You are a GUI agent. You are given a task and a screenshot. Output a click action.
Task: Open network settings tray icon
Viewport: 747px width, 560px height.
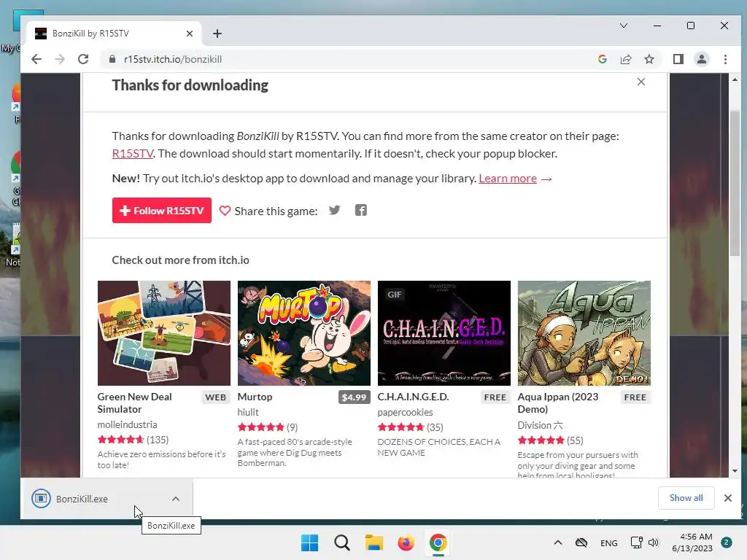coord(636,542)
